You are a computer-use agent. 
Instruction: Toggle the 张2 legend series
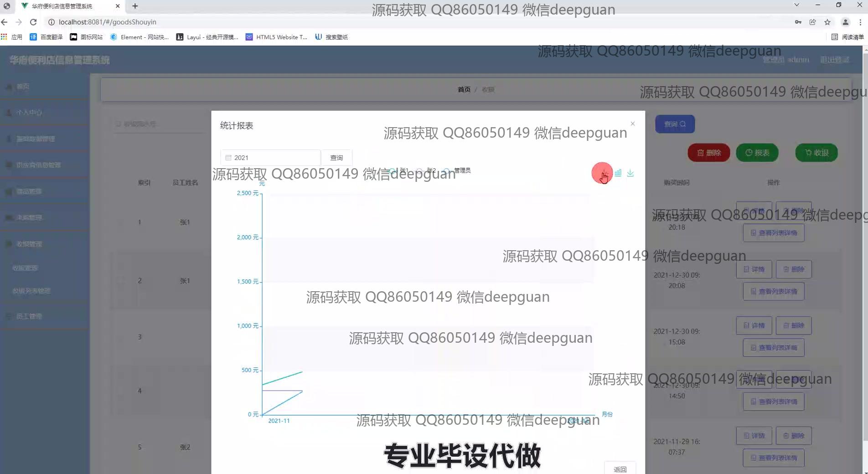click(x=427, y=170)
